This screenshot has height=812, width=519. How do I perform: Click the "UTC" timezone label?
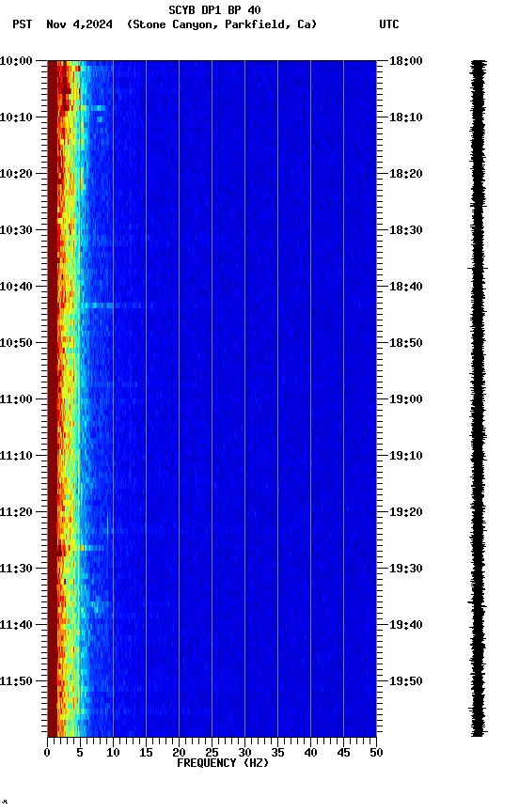pyautogui.click(x=389, y=24)
